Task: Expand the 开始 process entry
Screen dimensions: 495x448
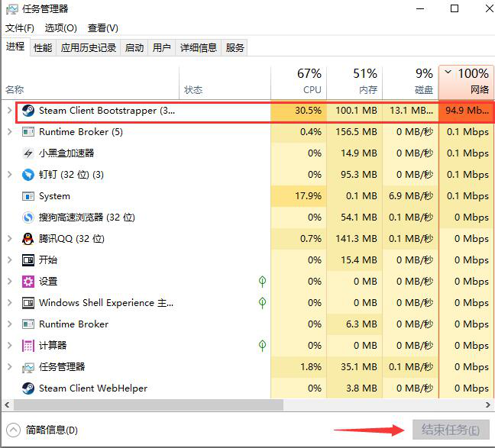Action: pos(9,260)
